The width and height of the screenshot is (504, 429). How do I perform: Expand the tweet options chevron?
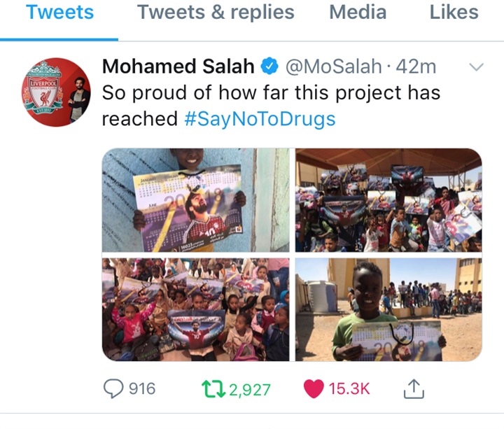click(477, 67)
